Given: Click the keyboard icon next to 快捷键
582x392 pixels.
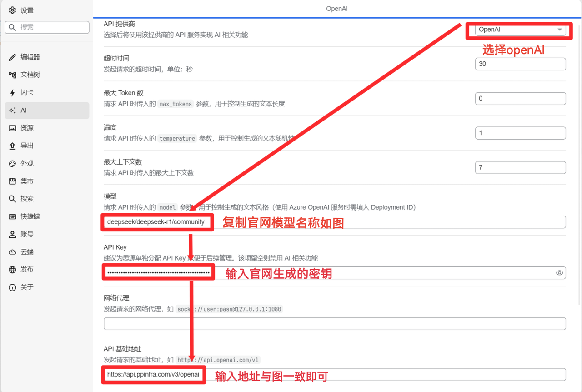Looking at the screenshot, I should click(x=13, y=216).
